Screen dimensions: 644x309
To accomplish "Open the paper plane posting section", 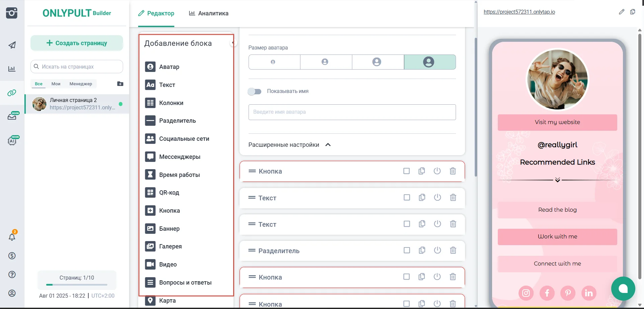I will pos(12,45).
